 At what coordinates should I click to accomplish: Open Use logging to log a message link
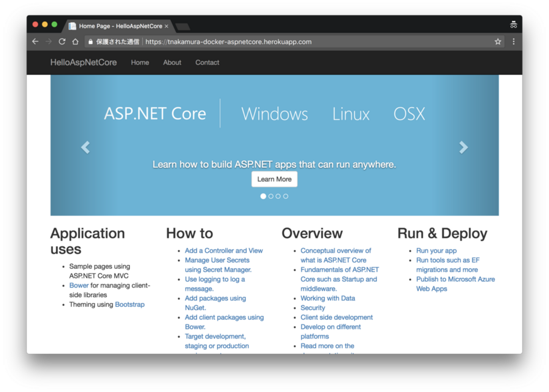215,284
